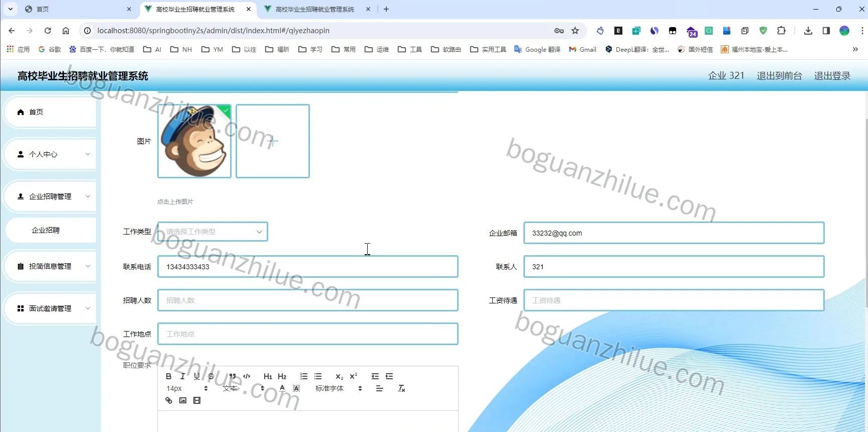This screenshot has height=432, width=868.
Task: Click the 退出到前台 link
Action: pyautogui.click(x=779, y=76)
